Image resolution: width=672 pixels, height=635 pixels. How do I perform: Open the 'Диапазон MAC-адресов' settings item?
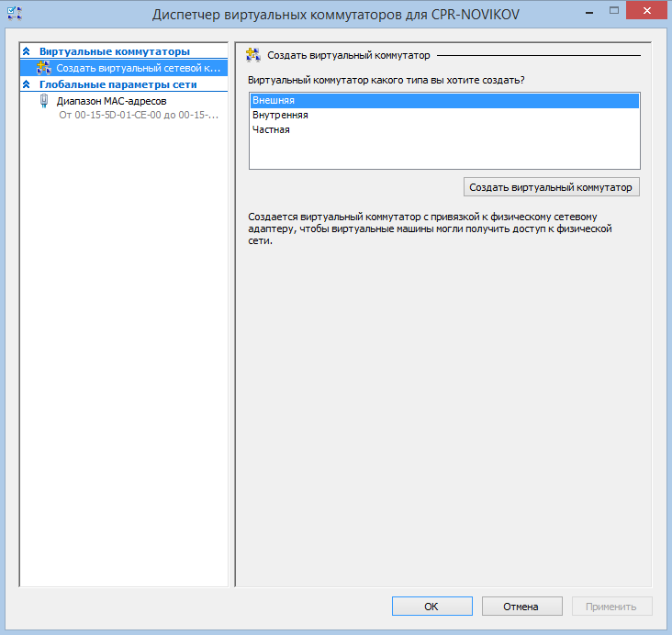pyautogui.click(x=111, y=101)
